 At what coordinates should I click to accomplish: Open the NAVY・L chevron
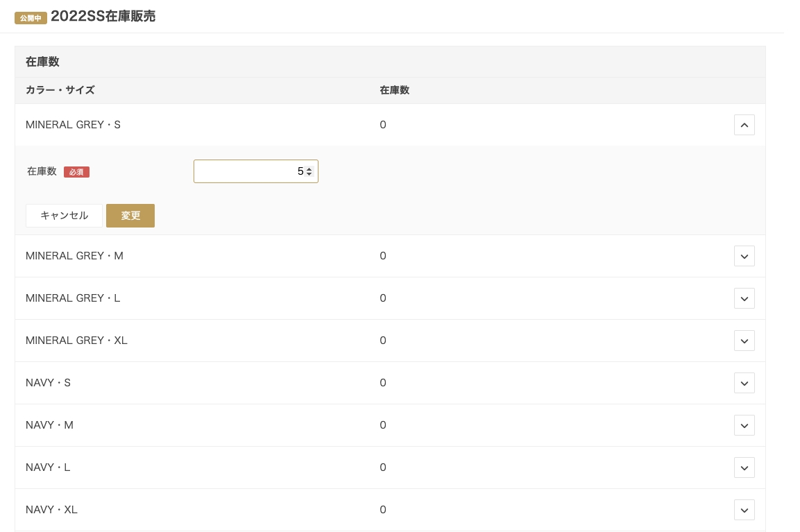(744, 467)
